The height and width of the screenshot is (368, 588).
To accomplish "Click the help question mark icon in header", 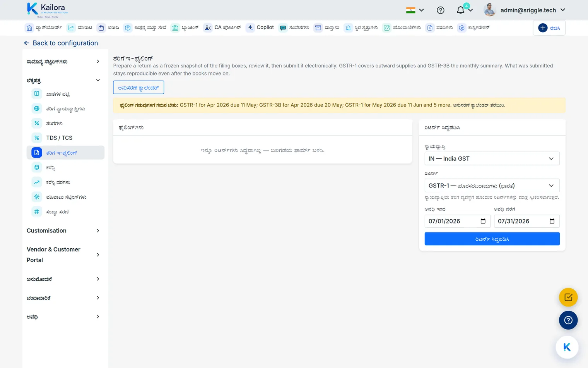I will [x=440, y=10].
